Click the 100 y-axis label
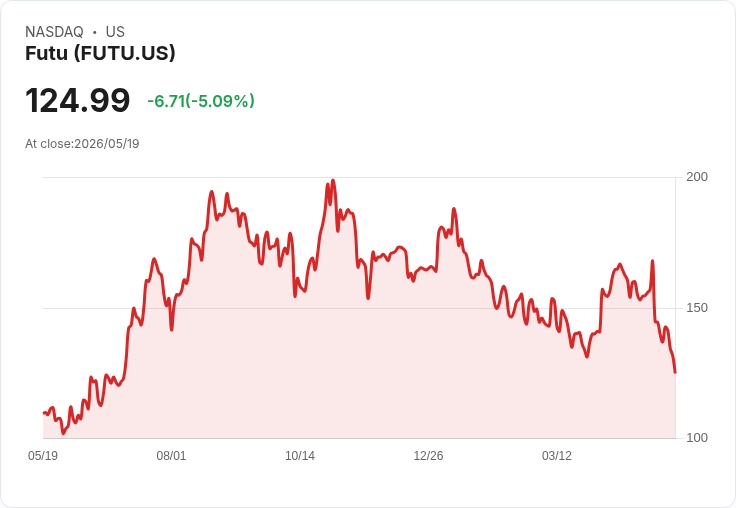 coord(697,438)
